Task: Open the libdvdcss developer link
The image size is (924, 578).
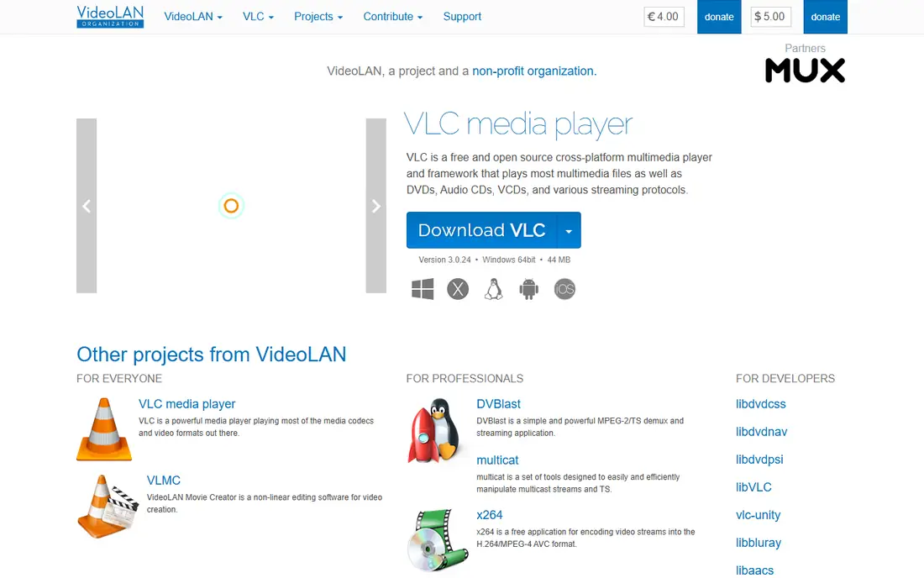Action: [x=761, y=403]
